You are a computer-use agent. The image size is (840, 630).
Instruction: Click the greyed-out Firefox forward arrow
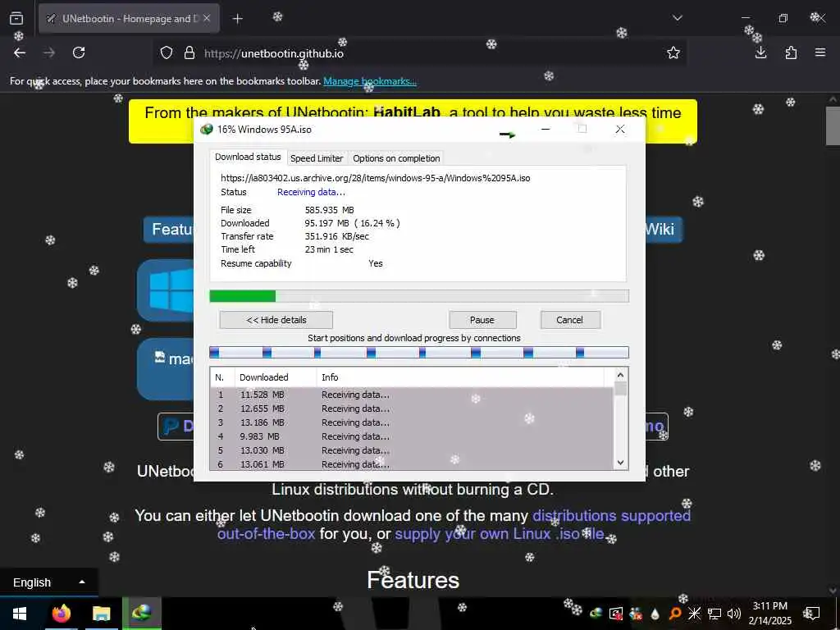tap(49, 52)
